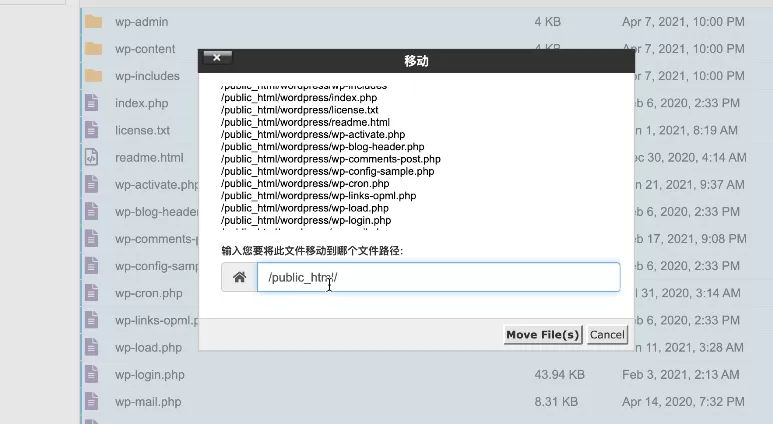Select the wp-content folder name
Image resolution: width=773 pixels, height=424 pixels.
145,49
